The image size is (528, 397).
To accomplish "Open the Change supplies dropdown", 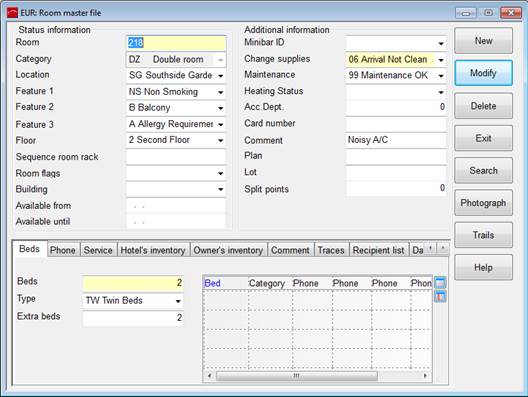I will point(441,60).
